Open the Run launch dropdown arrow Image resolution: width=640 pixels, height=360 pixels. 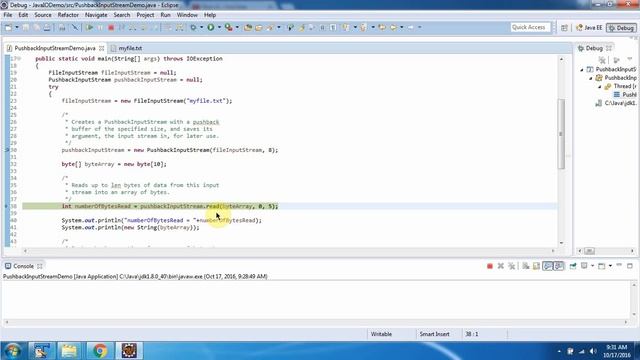click(219, 27)
